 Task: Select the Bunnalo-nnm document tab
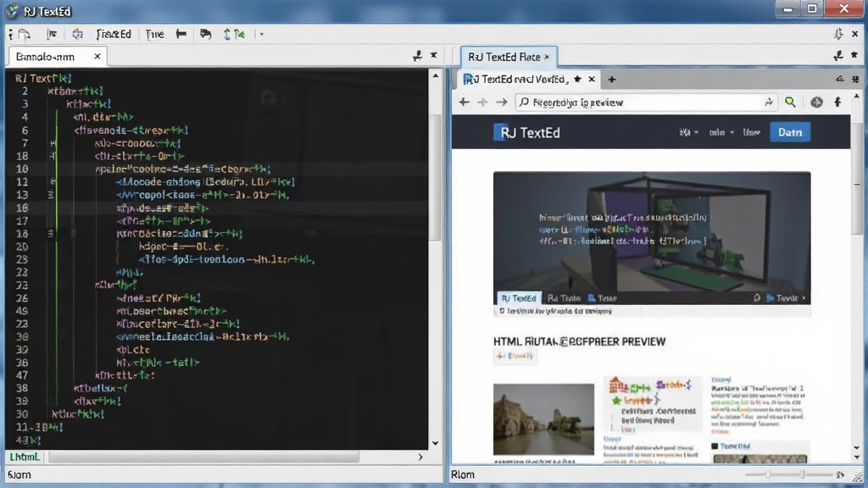58,57
